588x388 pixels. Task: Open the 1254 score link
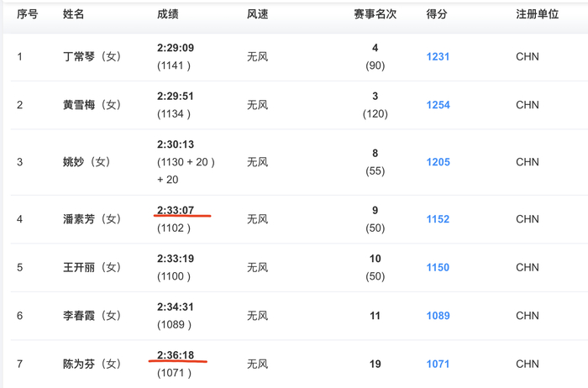(438, 105)
